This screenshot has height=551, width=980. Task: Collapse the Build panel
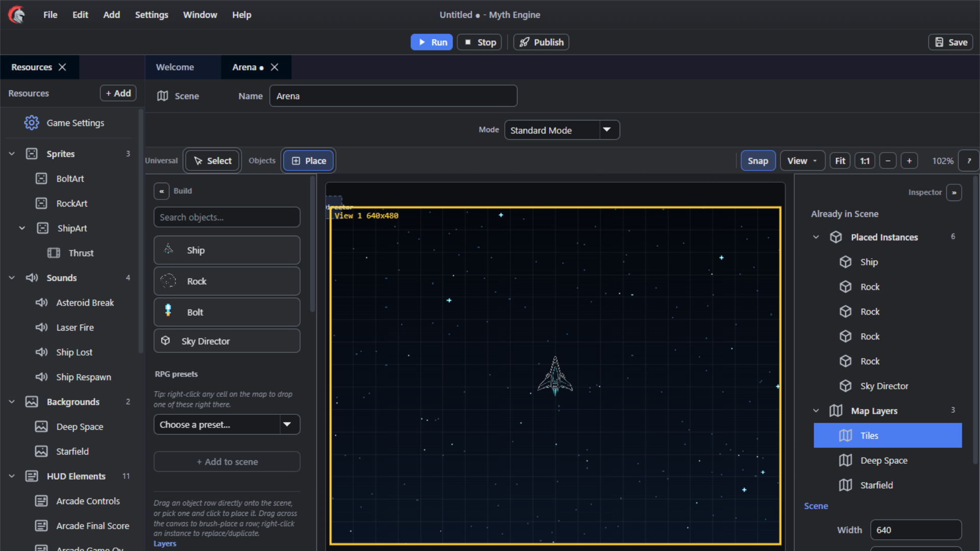(x=161, y=191)
